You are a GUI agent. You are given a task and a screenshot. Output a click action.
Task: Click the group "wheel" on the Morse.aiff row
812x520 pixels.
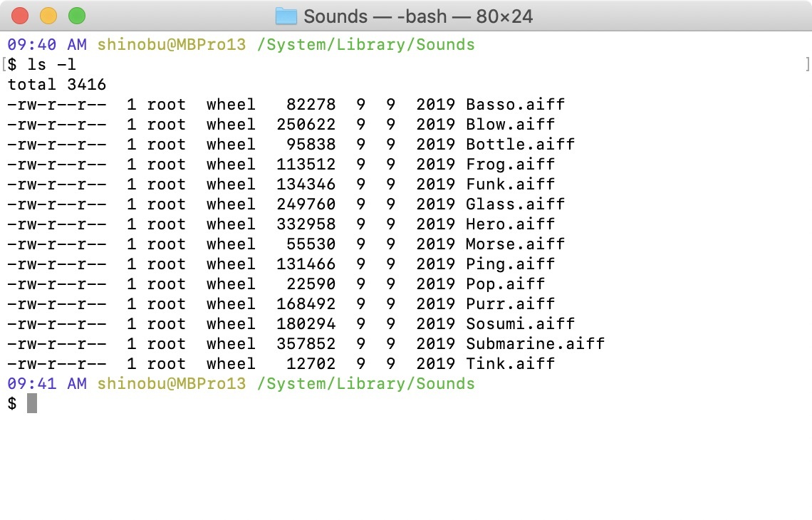231,244
